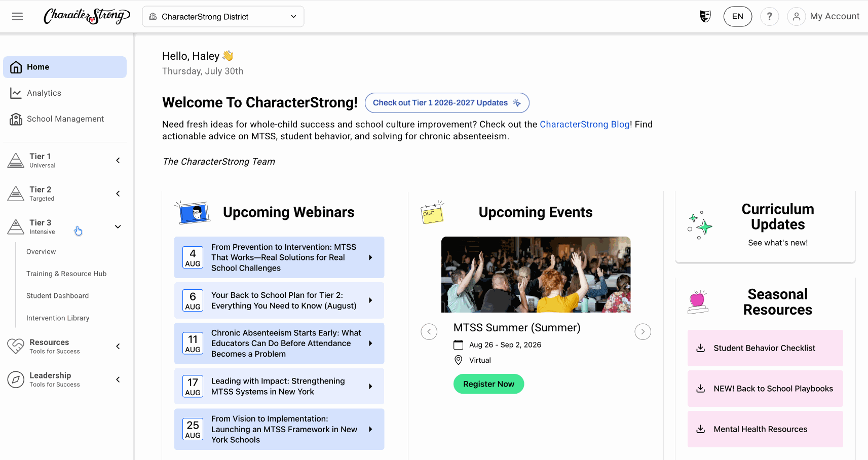
Task: Expand arrow for Chronic Absenteeism webinar
Action: pyautogui.click(x=370, y=343)
